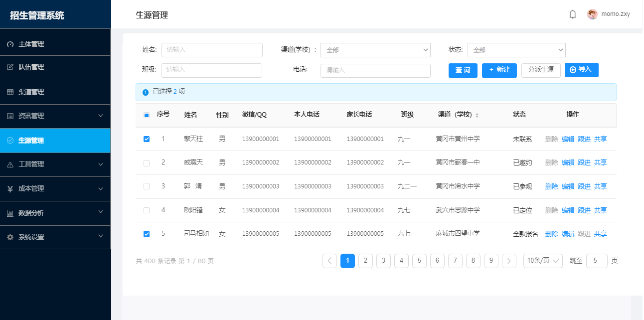Select current page 1 button

pyautogui.click(x=347, y=261)
